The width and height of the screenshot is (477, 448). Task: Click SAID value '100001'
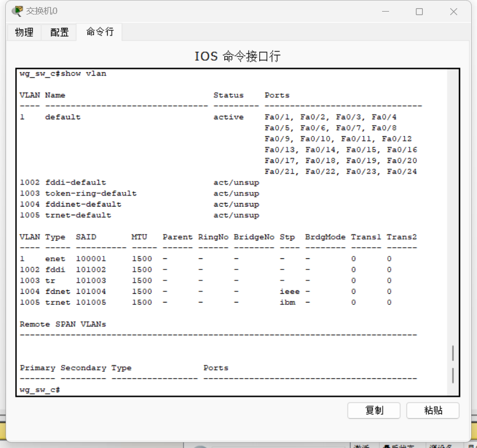(x=91, y=259)
